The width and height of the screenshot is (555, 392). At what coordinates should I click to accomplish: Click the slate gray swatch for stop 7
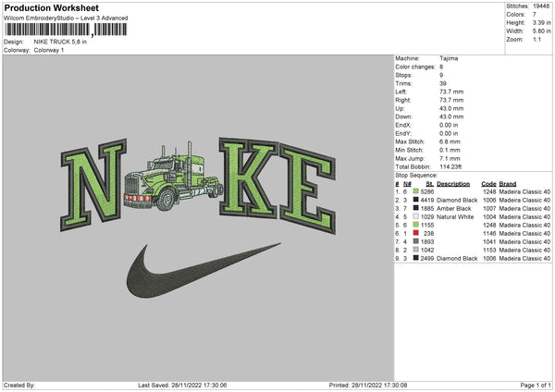click(415, 241)
